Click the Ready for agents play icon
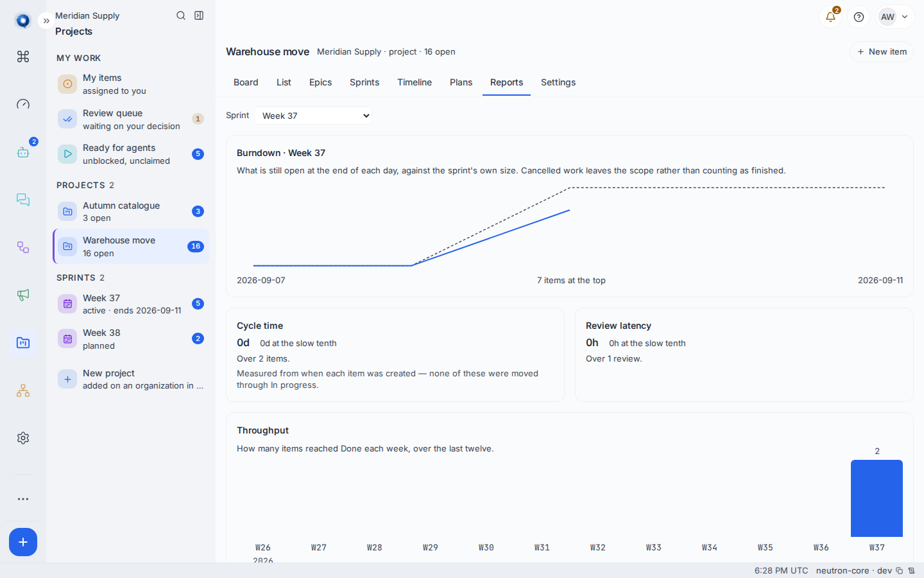Viewport: 924px width, 578px height. click(67, 154)
